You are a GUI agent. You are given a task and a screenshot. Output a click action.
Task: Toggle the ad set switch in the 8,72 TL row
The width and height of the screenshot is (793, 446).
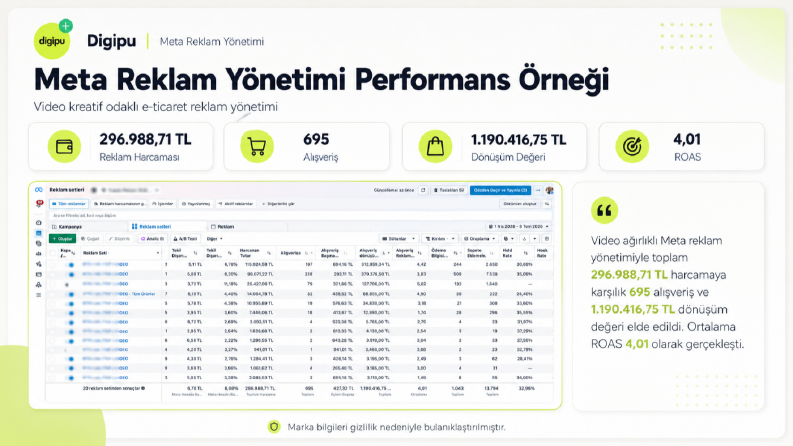pos(70,322)
